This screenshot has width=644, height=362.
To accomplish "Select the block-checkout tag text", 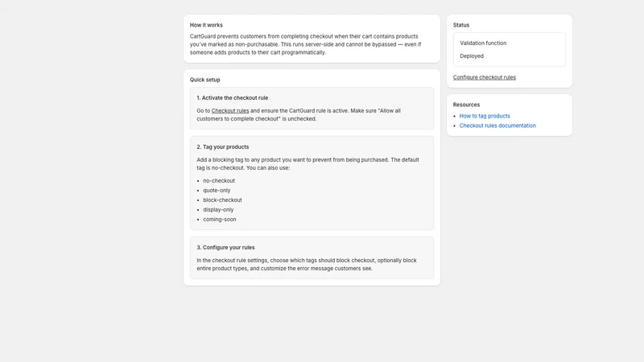I will pyautogui.click(x=222, y=200).
